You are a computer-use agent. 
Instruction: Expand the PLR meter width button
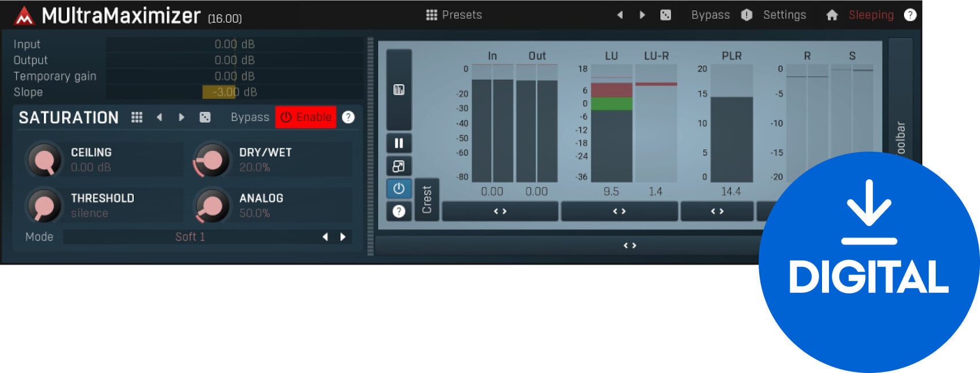coord(717,212)
